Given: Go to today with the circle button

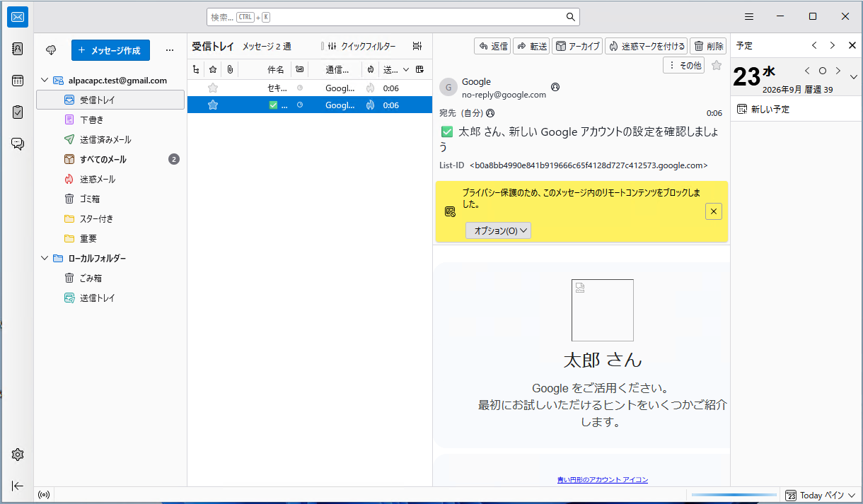Looking at the screenshot, I should 823,71.
